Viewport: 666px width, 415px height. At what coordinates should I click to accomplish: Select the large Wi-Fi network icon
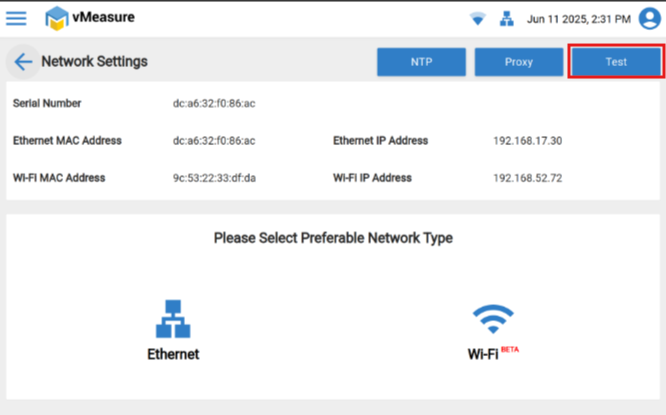coord(493,320)
